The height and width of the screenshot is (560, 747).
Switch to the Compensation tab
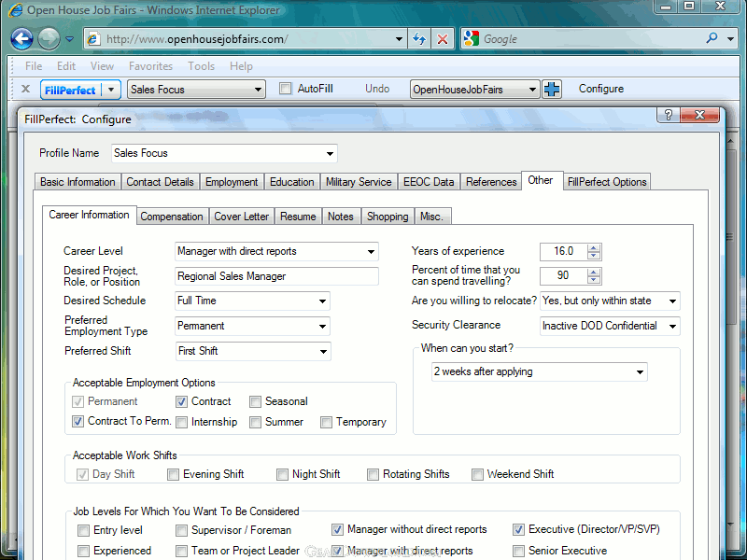[172, 217]
